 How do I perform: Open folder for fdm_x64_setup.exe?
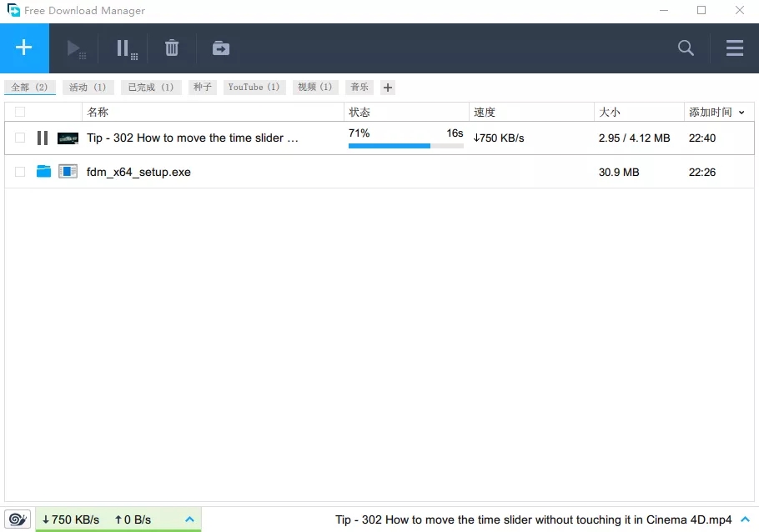coord(43,172)
